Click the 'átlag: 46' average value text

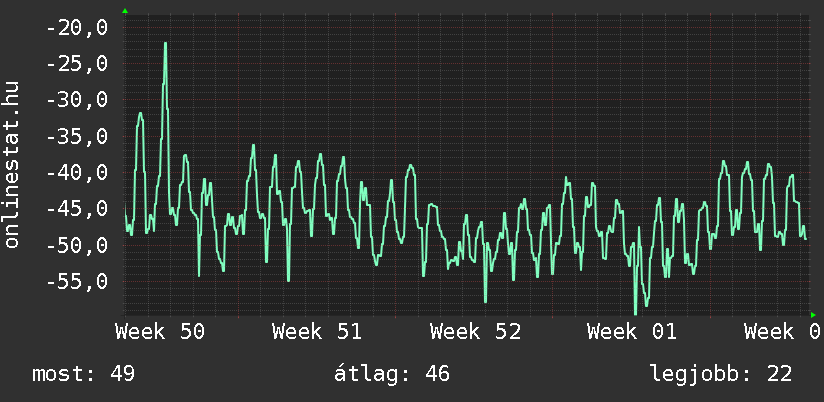(391, 374)
